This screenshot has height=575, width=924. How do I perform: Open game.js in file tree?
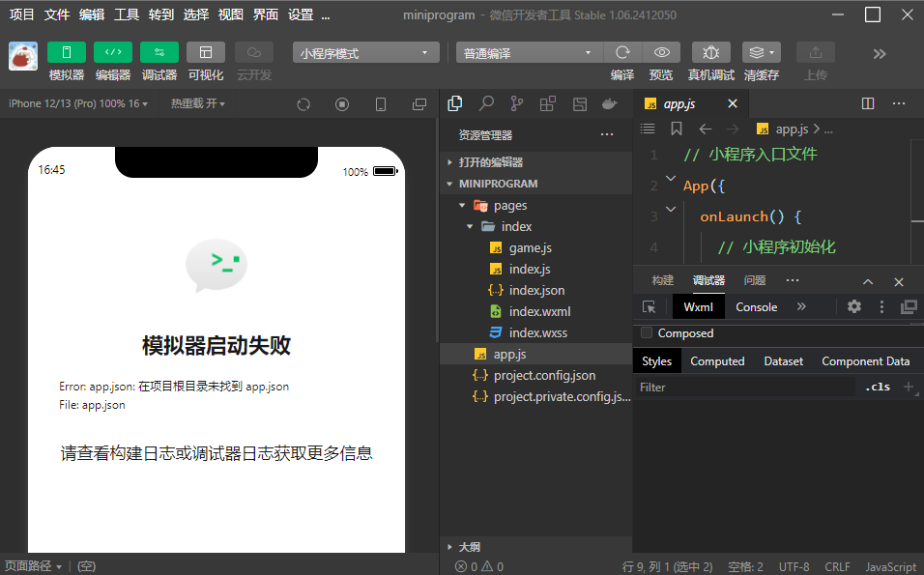tap(536, 248)
